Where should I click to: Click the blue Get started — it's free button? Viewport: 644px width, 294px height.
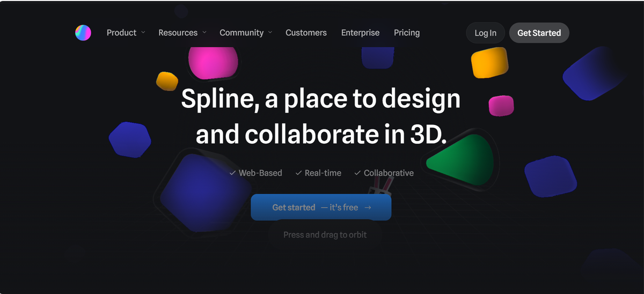point(321,207)
